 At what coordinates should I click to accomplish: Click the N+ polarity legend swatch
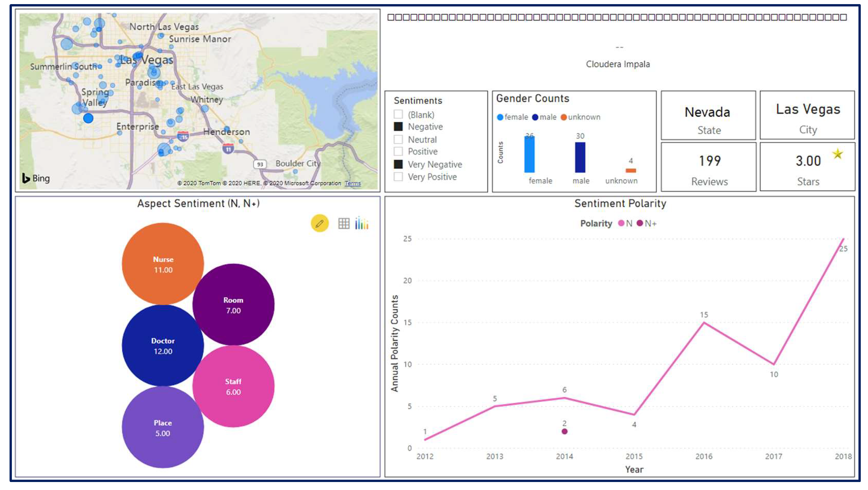[x=640, y=223]
